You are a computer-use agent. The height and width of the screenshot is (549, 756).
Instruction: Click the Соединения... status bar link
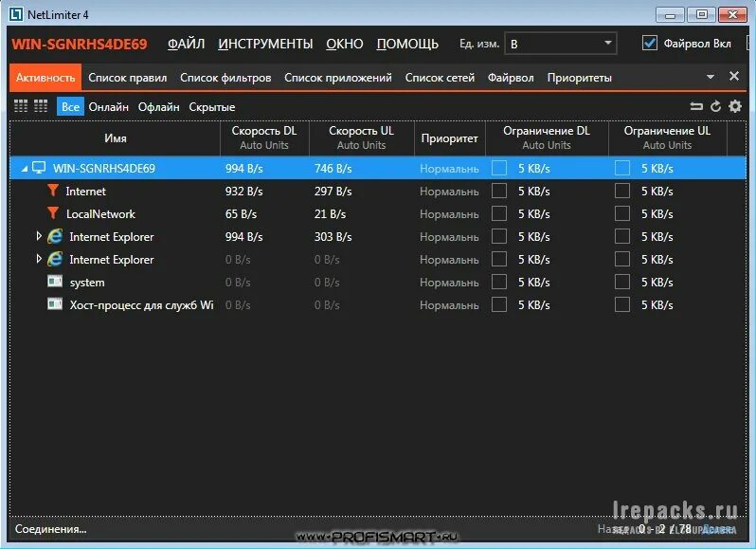(x=51, y=529)
